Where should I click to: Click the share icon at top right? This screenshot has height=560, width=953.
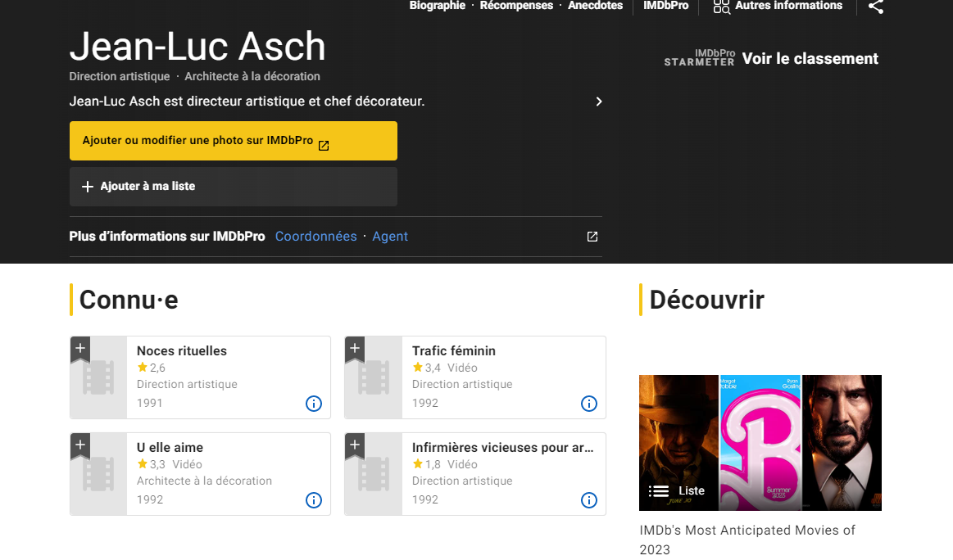pos(875,6)
